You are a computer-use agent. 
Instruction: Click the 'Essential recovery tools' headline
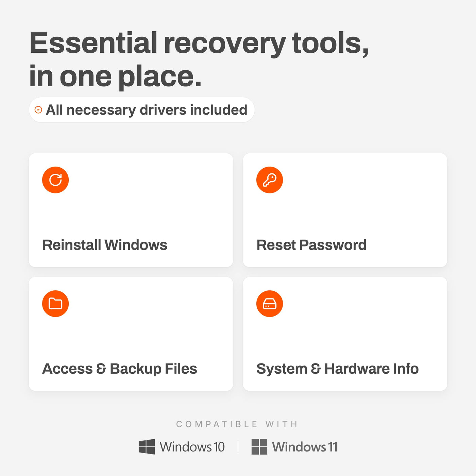[199, 43]
